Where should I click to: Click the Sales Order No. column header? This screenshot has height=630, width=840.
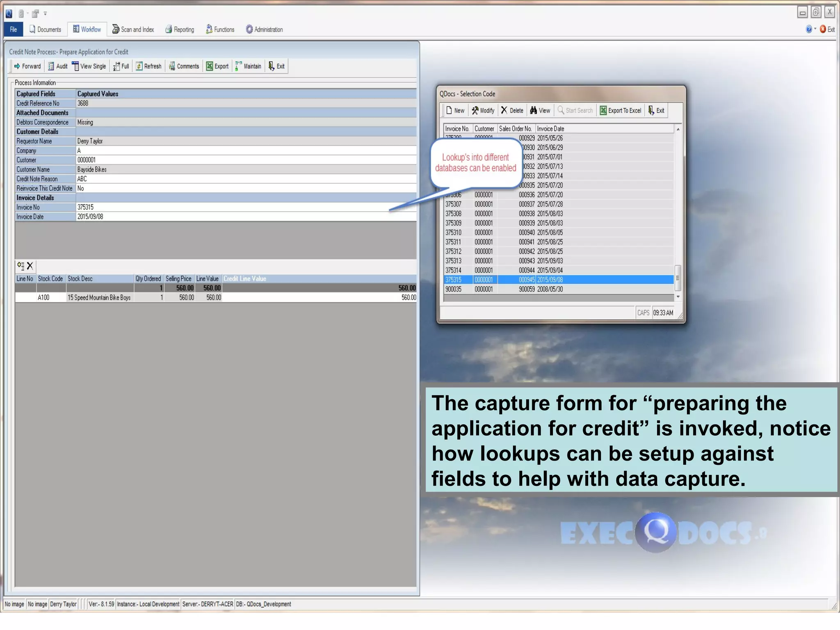pyautogui.click(x=516, y=129)
